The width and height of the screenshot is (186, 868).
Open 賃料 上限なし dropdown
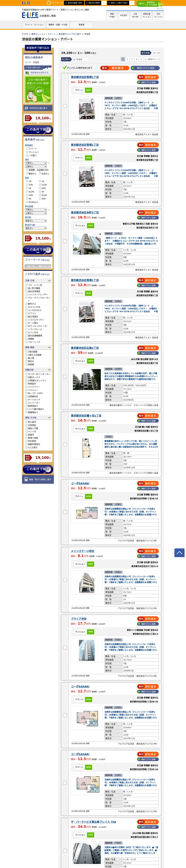36,167
